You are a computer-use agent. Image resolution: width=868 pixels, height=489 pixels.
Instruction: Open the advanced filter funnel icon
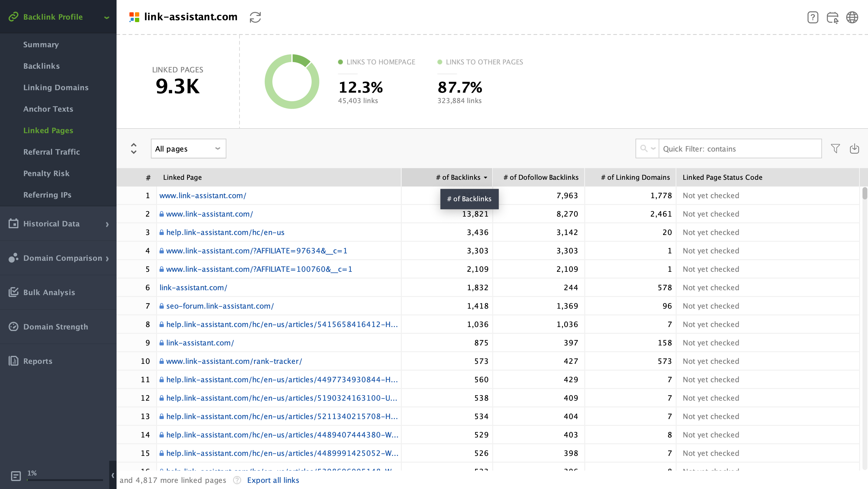835,148
